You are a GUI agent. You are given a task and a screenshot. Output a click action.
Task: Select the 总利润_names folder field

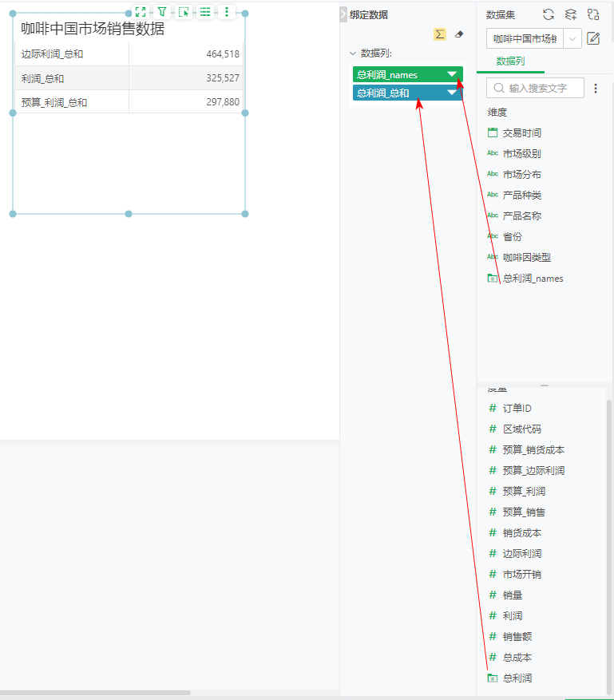coord(533,278)
